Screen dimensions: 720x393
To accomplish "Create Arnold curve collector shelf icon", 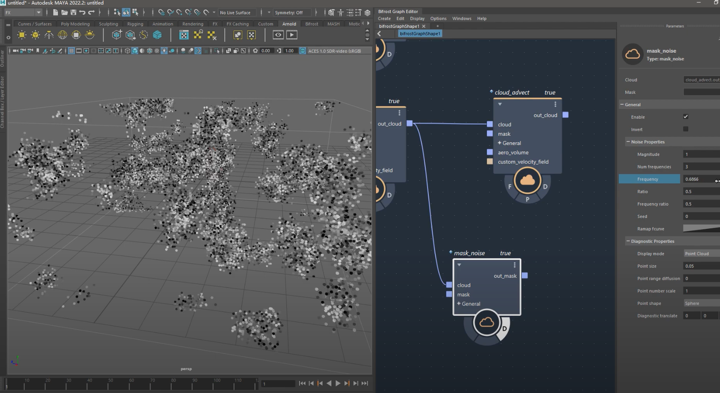I will [x=144, y=35].
